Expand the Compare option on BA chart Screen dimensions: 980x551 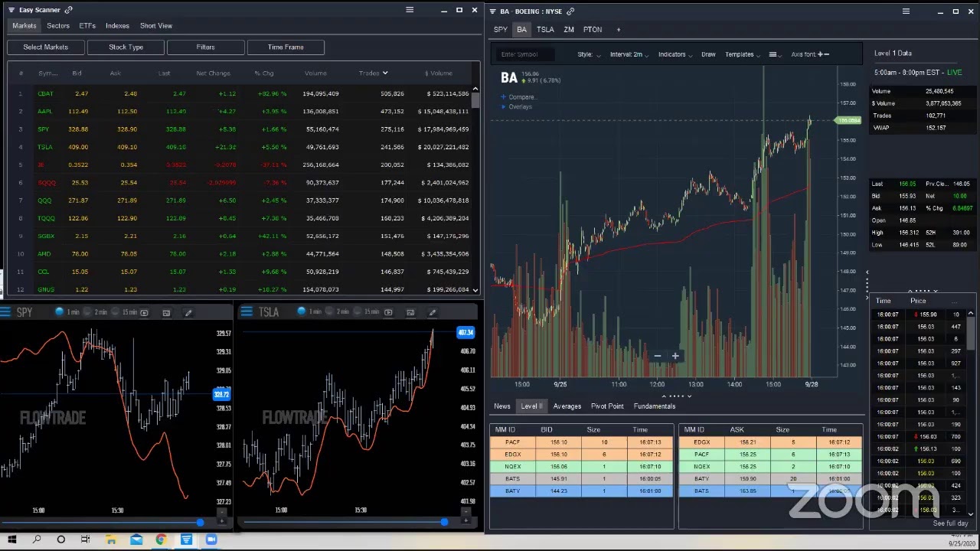point(518,97)
